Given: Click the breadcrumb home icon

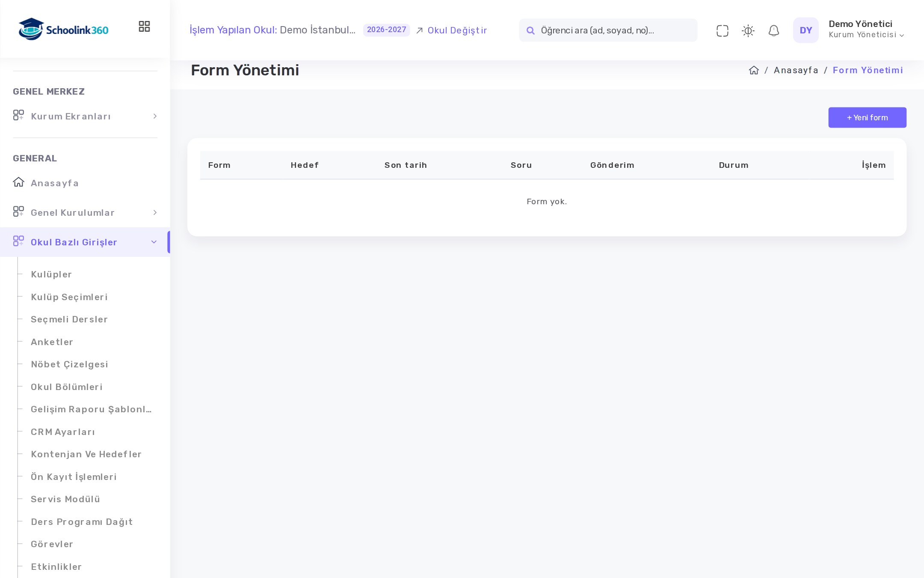Looking at the screenshot, I should (x=754, y=70).
